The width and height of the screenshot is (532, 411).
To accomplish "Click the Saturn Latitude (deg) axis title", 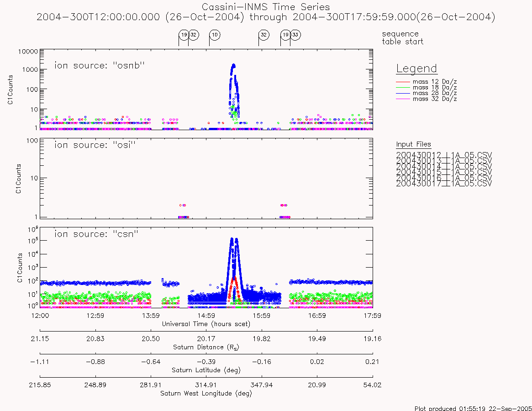I will (x=206, y=370).
